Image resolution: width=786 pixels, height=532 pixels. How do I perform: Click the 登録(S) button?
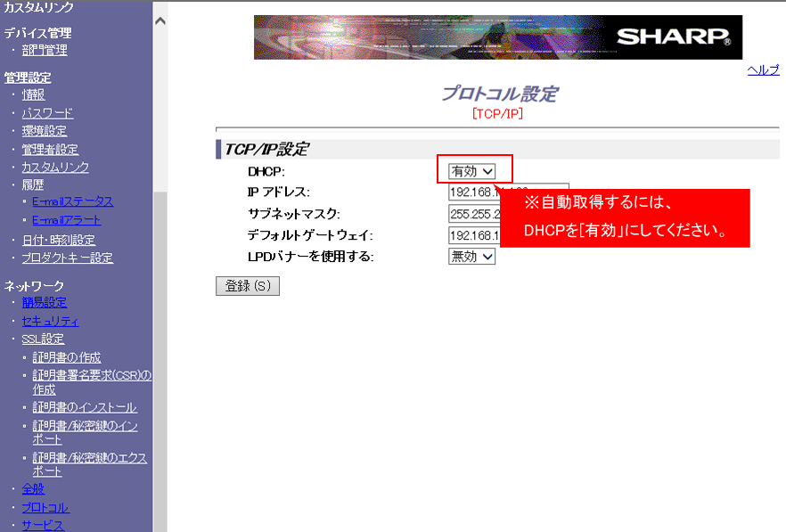[247, 286]
